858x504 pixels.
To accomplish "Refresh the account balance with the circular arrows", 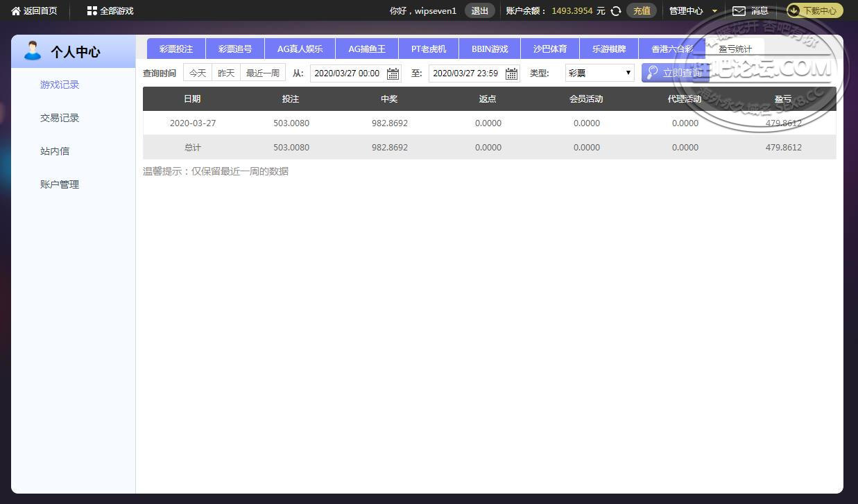I will point(615,11).
